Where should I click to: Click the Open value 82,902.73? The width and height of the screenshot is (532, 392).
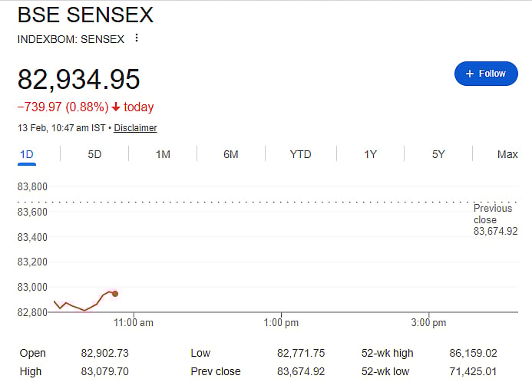pos(104,353)
